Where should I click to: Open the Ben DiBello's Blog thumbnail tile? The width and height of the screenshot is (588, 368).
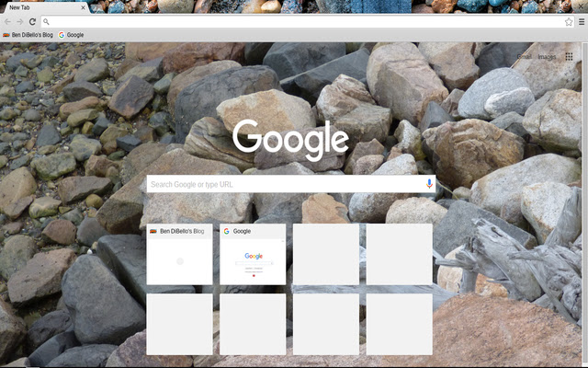click(x=179, y=254)
